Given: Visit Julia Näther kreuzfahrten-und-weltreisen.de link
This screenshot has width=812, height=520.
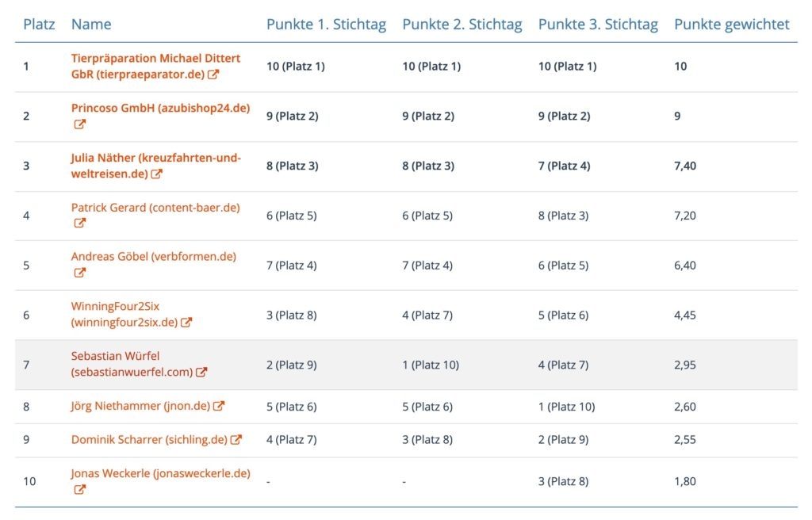Looking at the screenshot, I should click(x=156, y=166).
